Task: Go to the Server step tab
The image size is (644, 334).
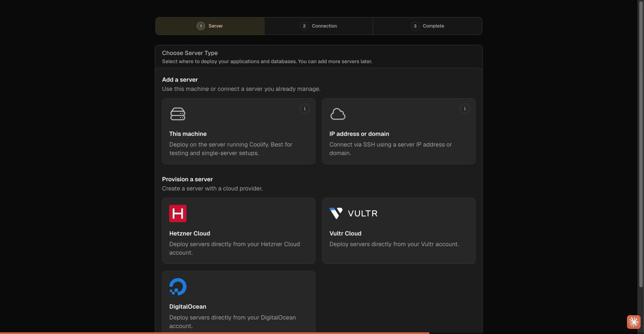Action: coord(210,26)
